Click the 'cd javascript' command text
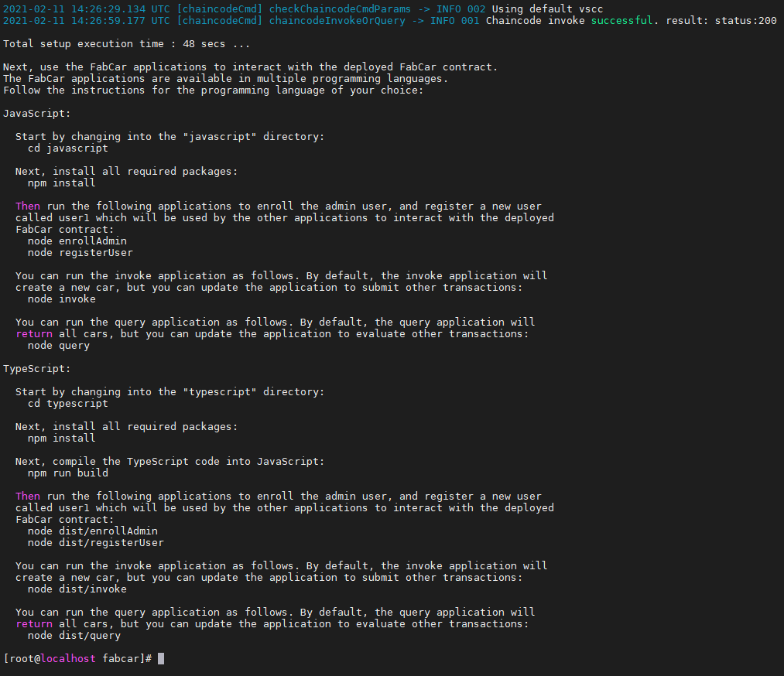The height and width of the screenshot is (676, 784). tap(68, 149)
